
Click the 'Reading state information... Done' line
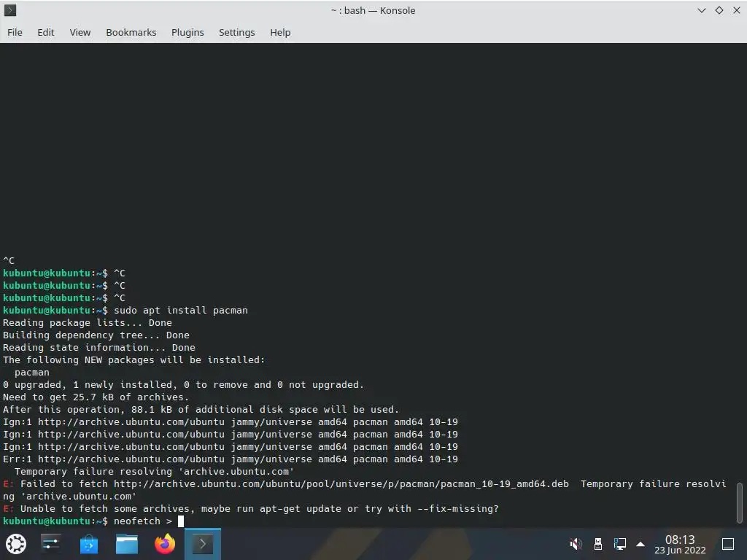[x=98, y=348]
